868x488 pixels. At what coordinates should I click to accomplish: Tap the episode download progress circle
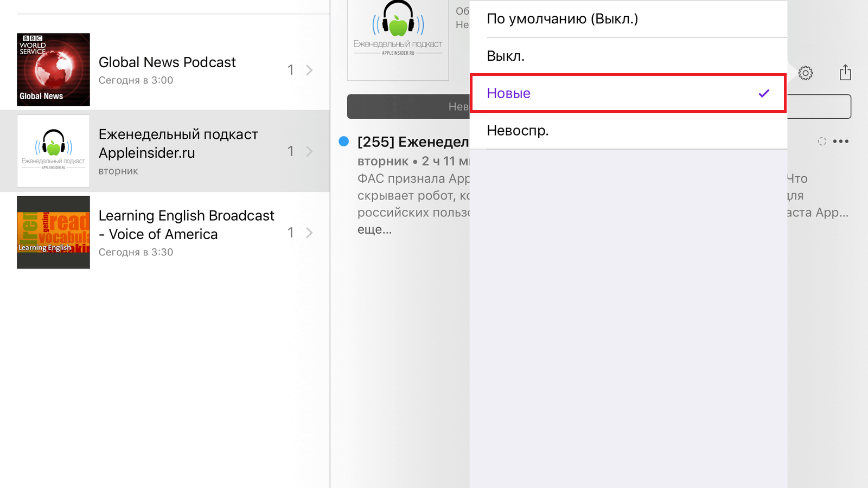pos(822,142)
